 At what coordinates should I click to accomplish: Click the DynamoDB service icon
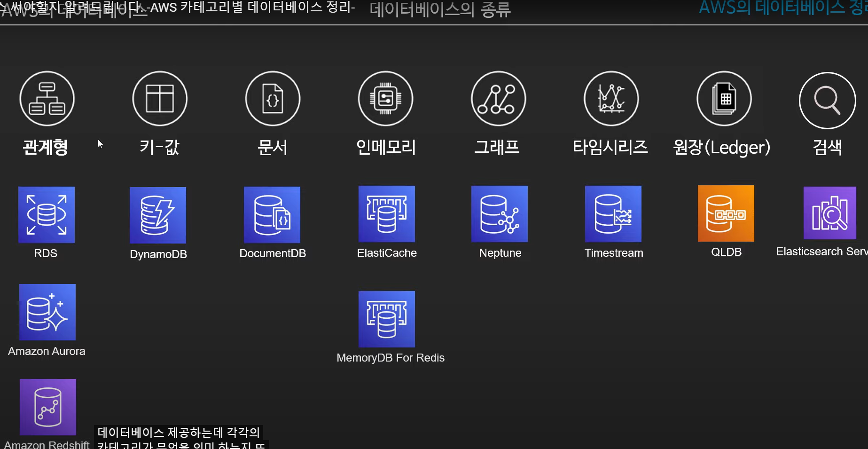click(x=158, y=215)
